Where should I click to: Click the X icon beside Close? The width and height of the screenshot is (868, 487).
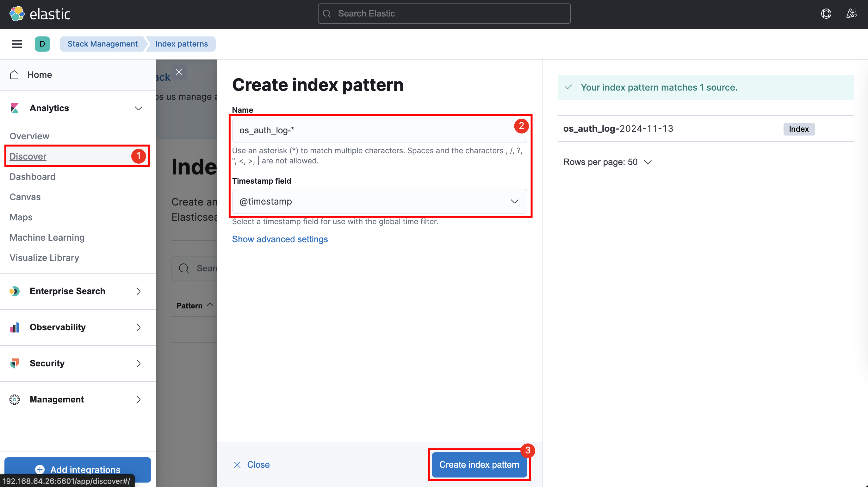(x=237, y=465)
